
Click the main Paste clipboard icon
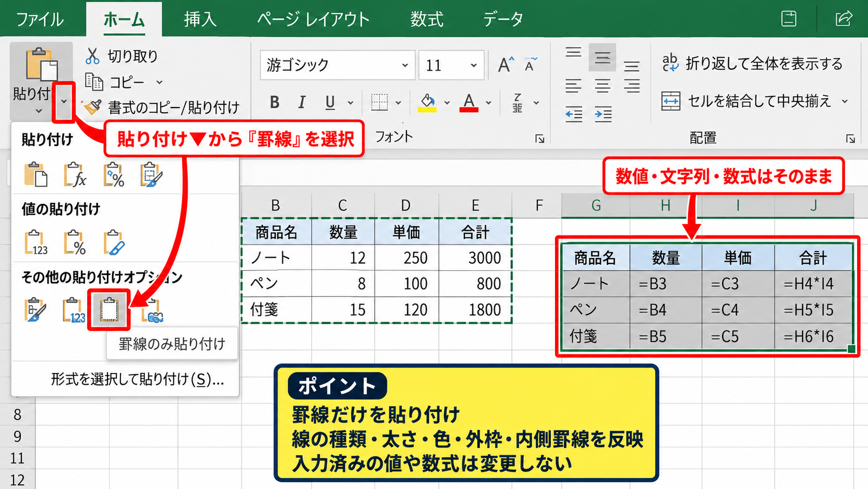42,64
